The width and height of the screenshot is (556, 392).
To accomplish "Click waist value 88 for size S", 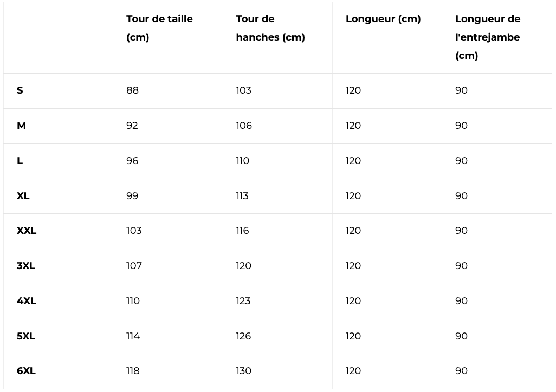I will coord(133,90).
